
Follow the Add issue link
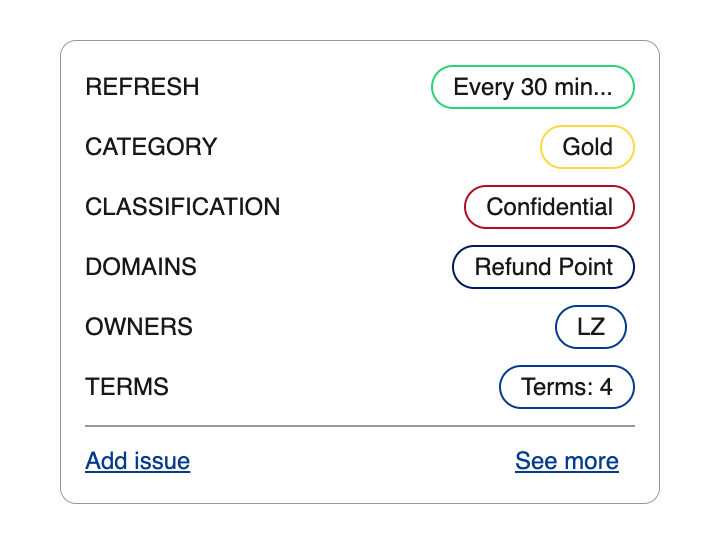138,461
